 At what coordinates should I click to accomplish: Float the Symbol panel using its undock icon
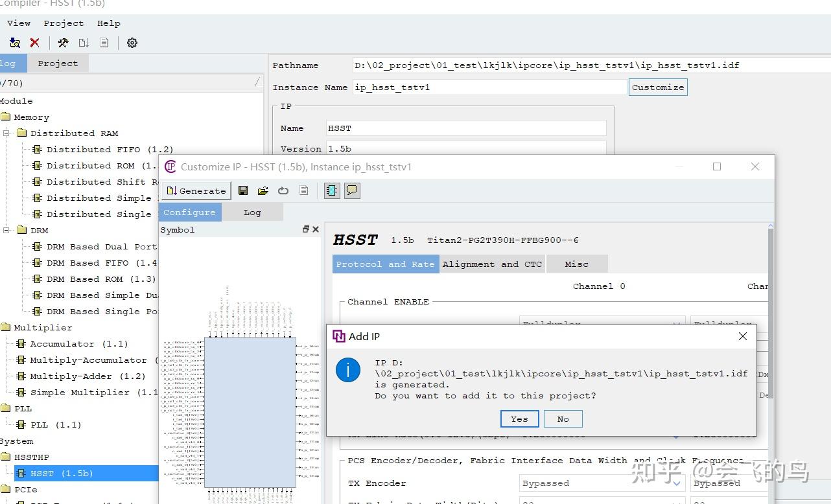click(x=306, y=229)
